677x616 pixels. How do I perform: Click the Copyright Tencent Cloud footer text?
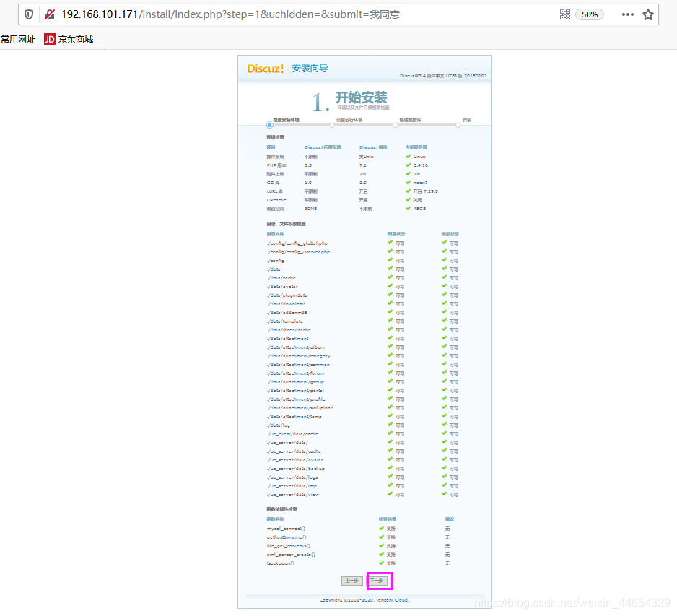364,599
